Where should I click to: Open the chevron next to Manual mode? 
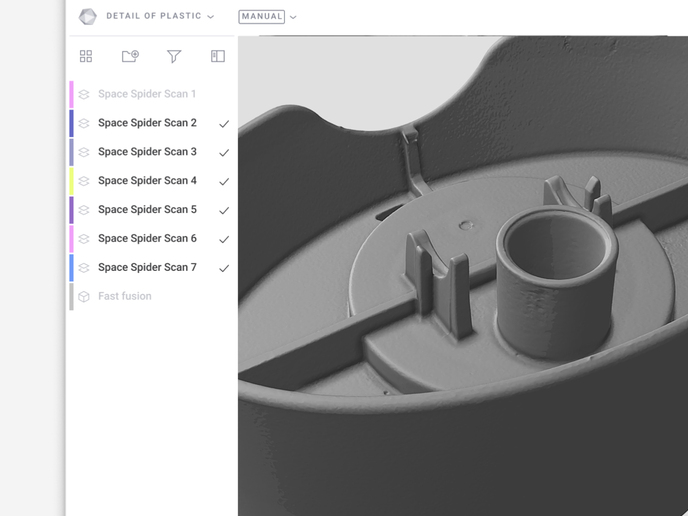click(293, 17)
